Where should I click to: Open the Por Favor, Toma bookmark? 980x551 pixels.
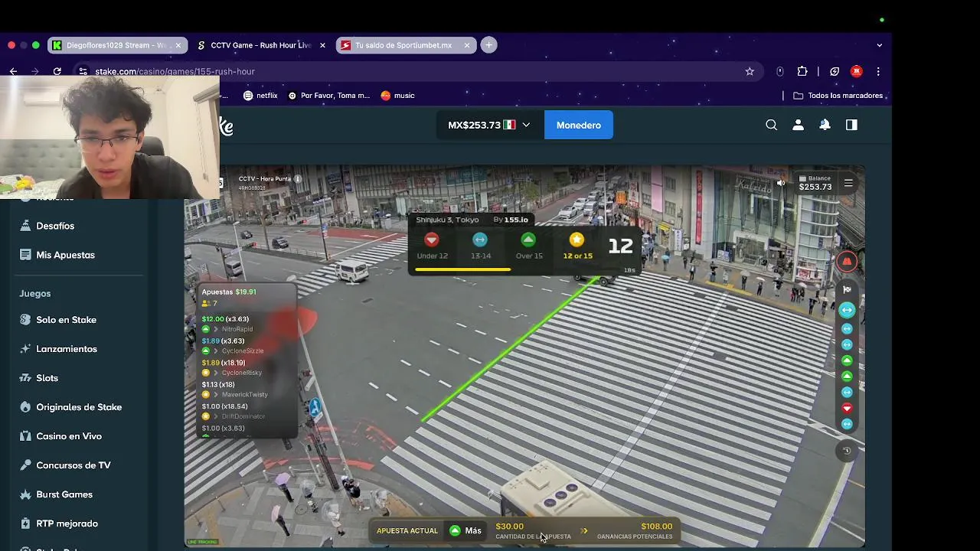coord(328,96)
